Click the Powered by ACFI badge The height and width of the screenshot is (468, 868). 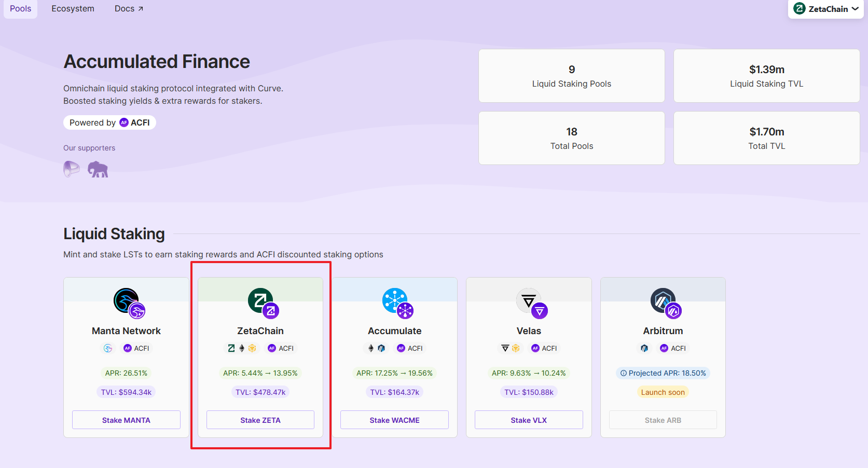[109, 122]
